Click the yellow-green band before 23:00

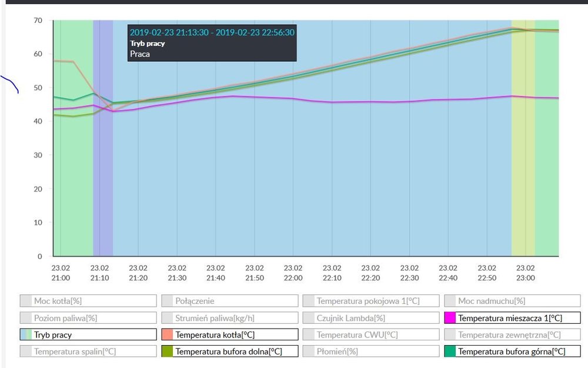[x=523, y=177]
